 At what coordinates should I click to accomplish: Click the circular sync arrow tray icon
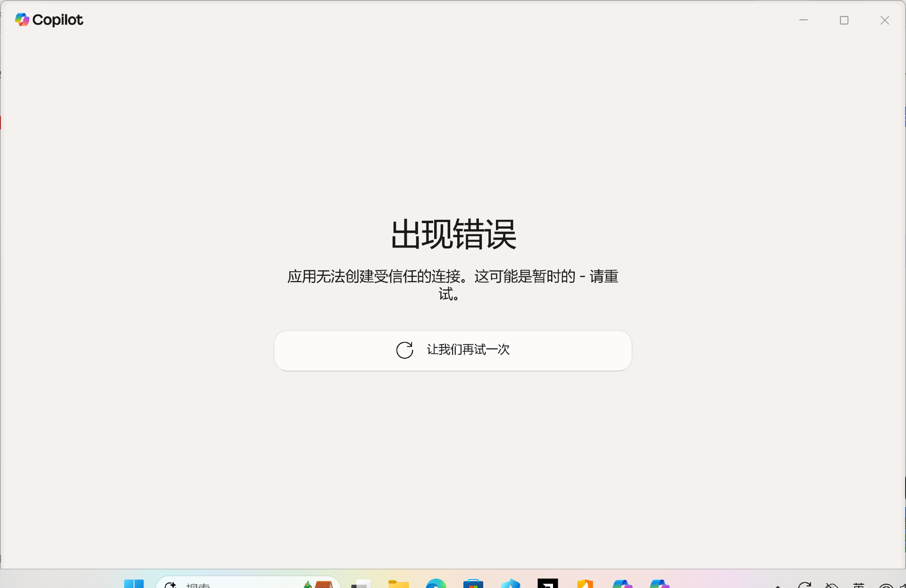pos(805,585)
